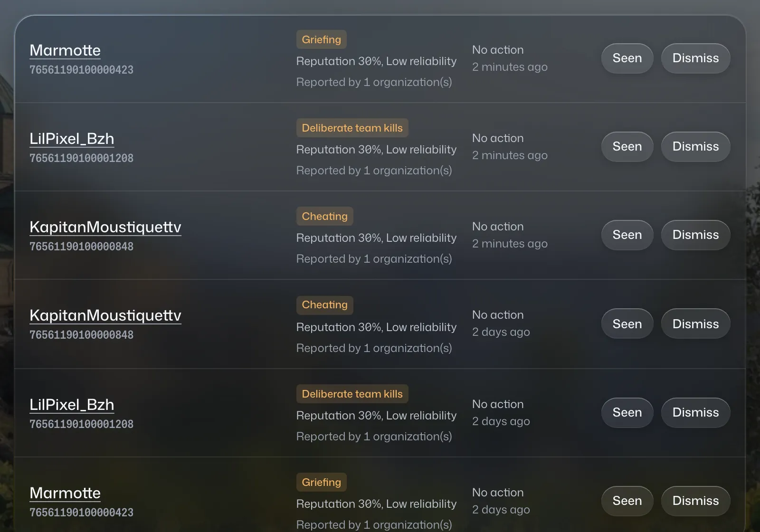Click the Griefing tag on Marmotte's 2 days ago report
760x532 pixels.
click(322, 482)
